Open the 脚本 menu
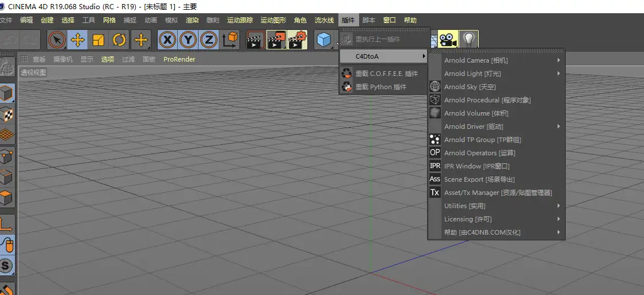 pyautogui.click(x=369, y=20)
